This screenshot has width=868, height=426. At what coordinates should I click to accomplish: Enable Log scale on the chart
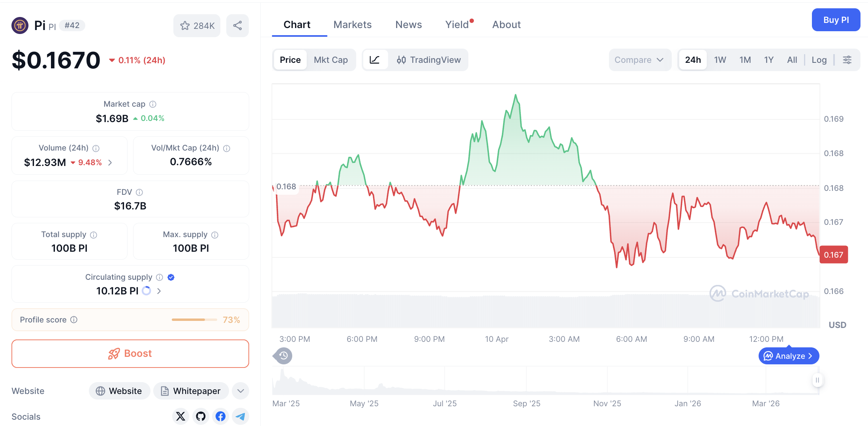pos(819,60)
